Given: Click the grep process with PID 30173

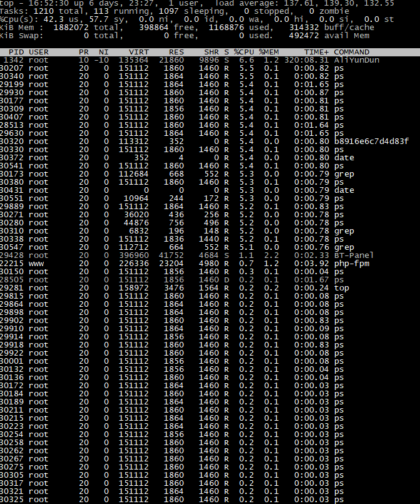Looking at the screenshot, I should 210,174.
